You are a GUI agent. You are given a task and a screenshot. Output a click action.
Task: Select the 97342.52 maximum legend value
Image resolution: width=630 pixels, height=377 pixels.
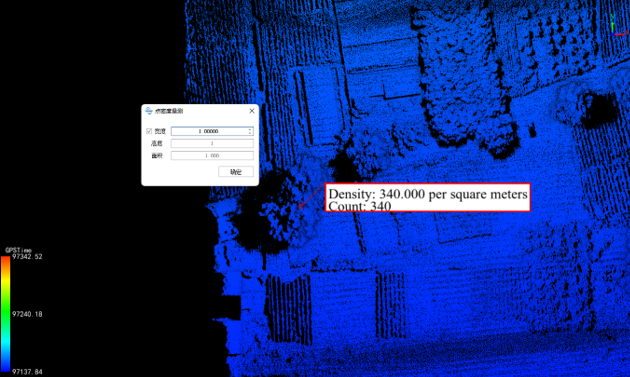(27, 256)
